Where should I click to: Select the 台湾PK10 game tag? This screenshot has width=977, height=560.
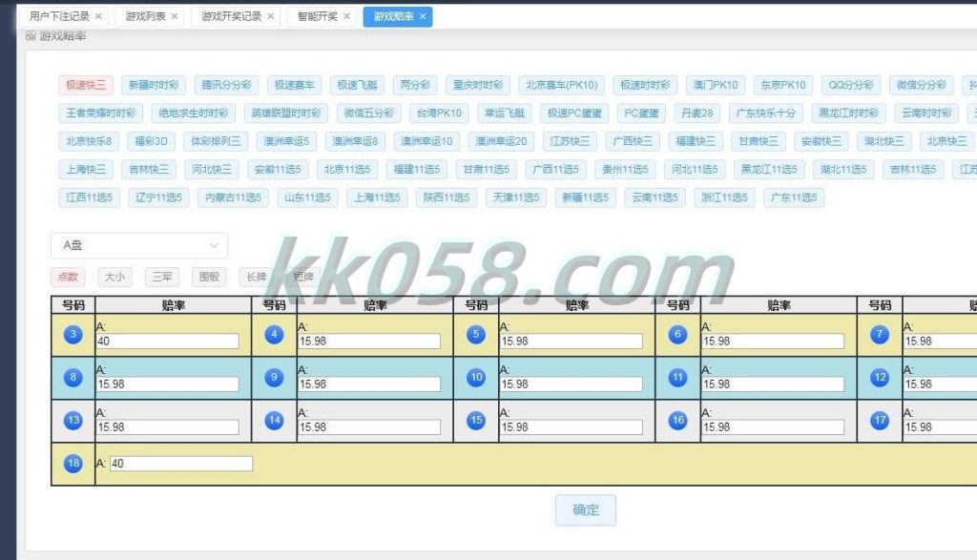(x=439, y=113)
